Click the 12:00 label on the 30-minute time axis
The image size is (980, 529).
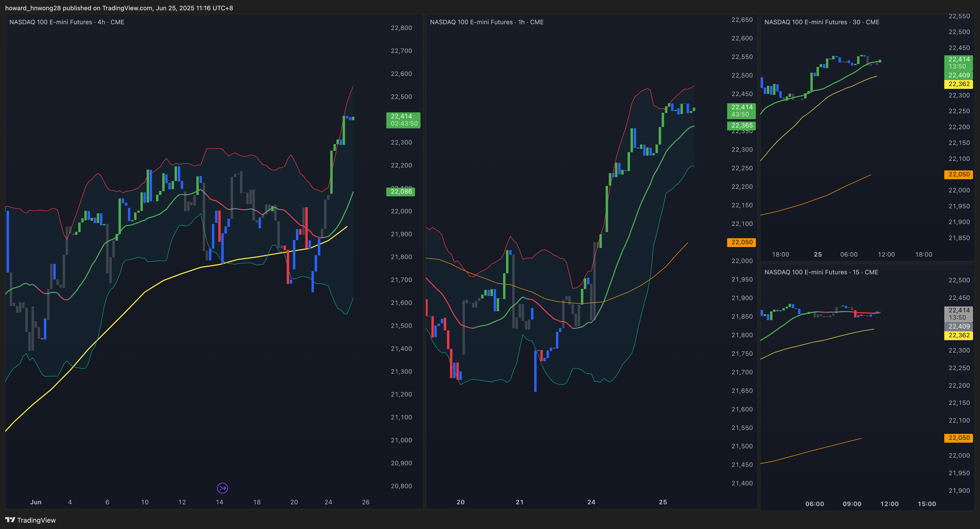click(886, 254)
